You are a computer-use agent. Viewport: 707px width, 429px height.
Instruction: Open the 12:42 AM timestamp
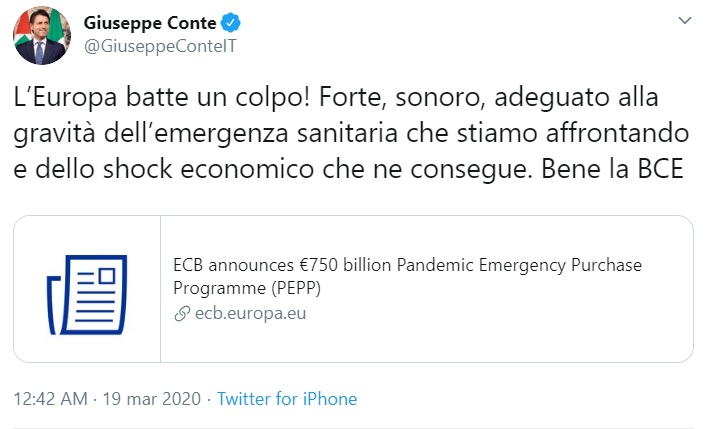pyautogui.click(x=51, y=398)
